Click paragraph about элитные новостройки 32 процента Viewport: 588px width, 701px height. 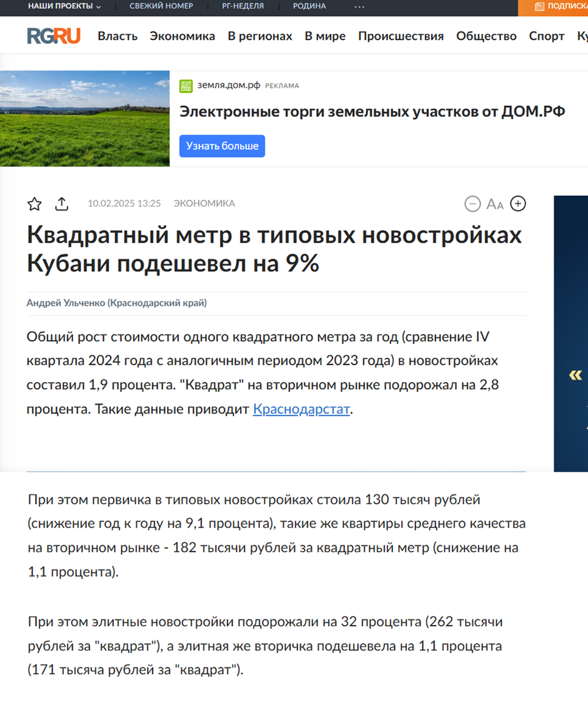[x=265, y=646]
